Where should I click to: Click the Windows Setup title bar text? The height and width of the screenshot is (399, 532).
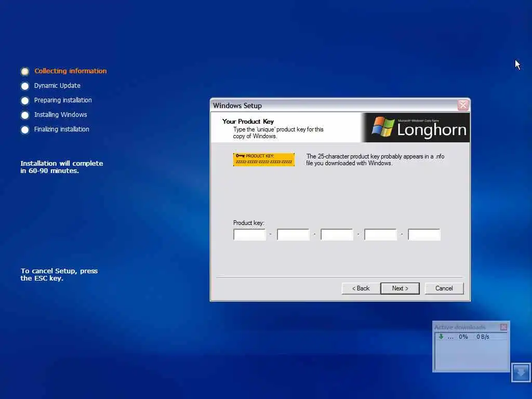coord(237,105)
